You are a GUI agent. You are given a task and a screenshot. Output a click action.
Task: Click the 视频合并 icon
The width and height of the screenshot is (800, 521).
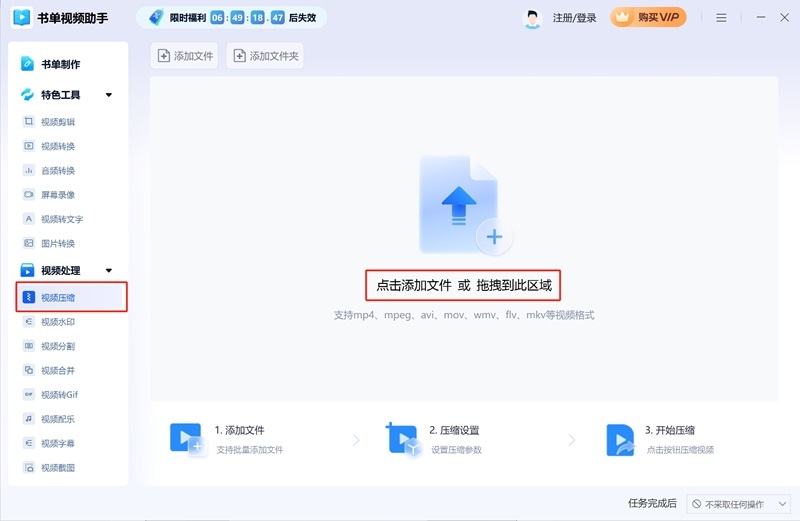click(x=29, y=370)
